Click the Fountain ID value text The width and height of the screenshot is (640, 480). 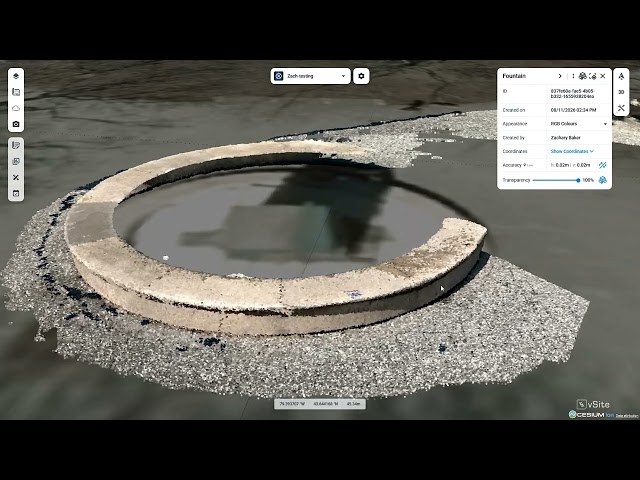[x=572, y=94]
